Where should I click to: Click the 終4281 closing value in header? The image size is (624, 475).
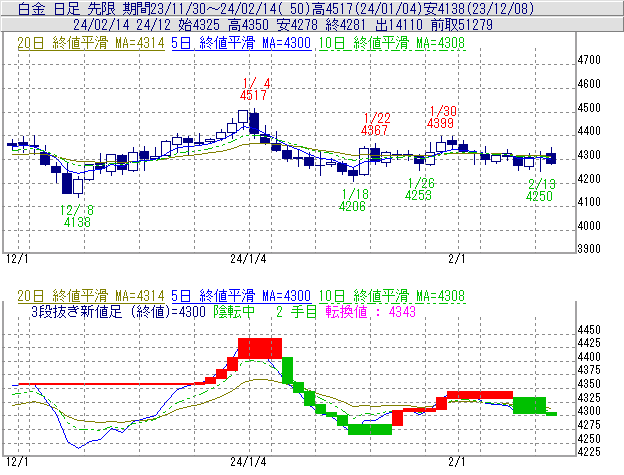(345, 25)
